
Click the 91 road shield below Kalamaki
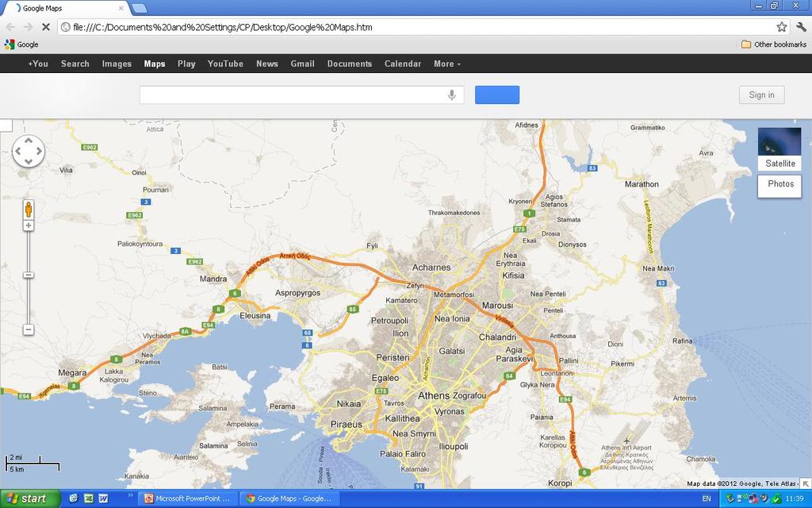click(x=419, y=487)
